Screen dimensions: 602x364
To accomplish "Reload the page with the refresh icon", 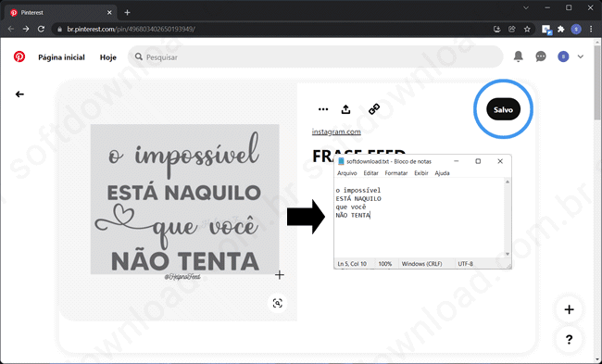I will [41, 29].
